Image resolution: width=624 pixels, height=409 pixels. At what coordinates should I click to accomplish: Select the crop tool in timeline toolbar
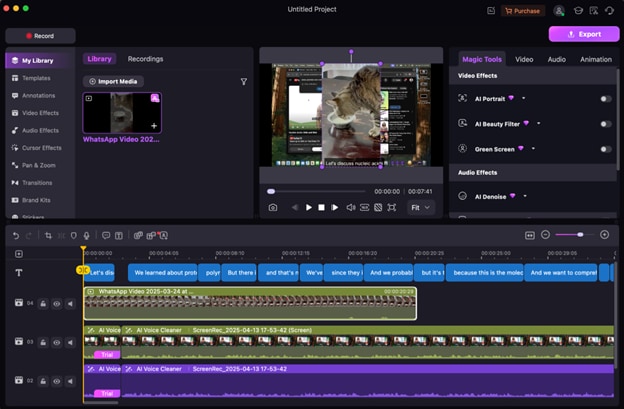click(x=48, y=236)
